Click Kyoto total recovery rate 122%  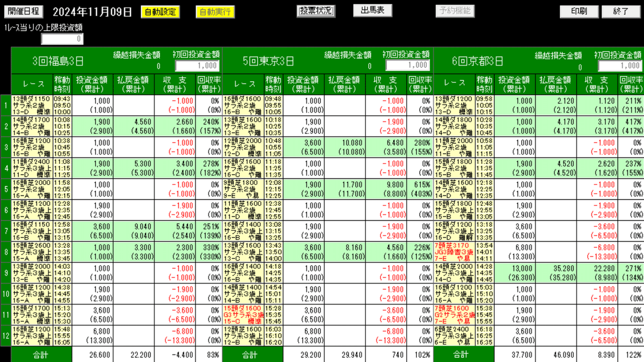[x=631, y=354]
